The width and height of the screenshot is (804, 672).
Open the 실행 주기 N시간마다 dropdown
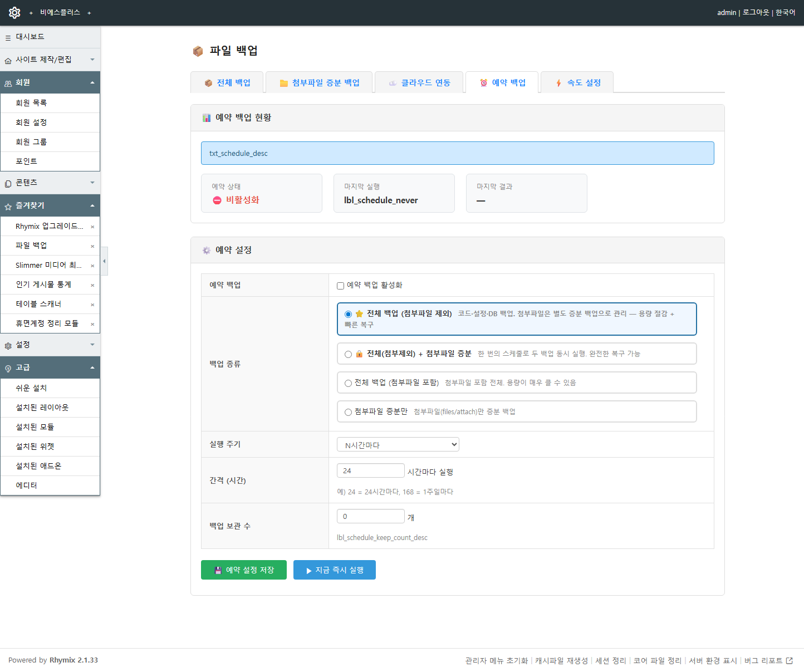pyautogui.click(x=398, y=444)
